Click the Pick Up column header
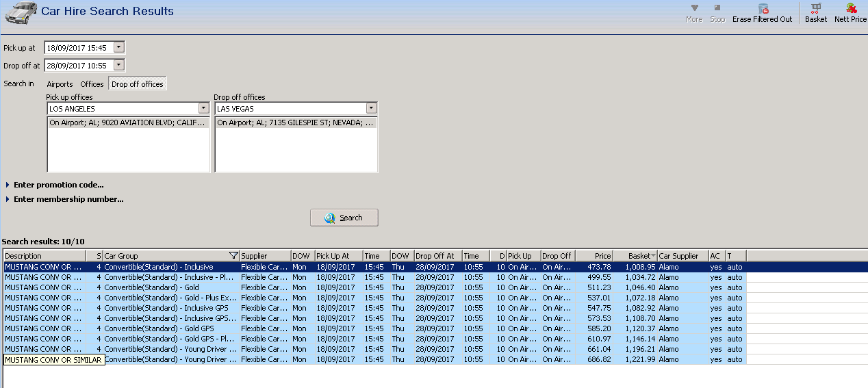 coord(524,256)
